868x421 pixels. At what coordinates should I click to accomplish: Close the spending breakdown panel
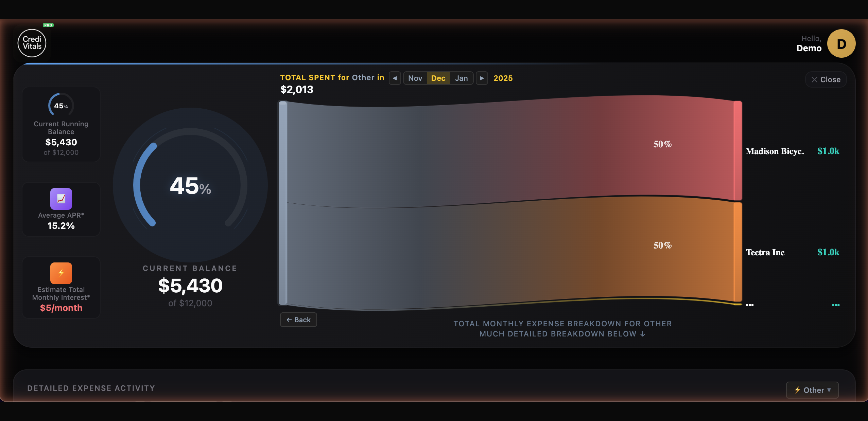(826, 79)
